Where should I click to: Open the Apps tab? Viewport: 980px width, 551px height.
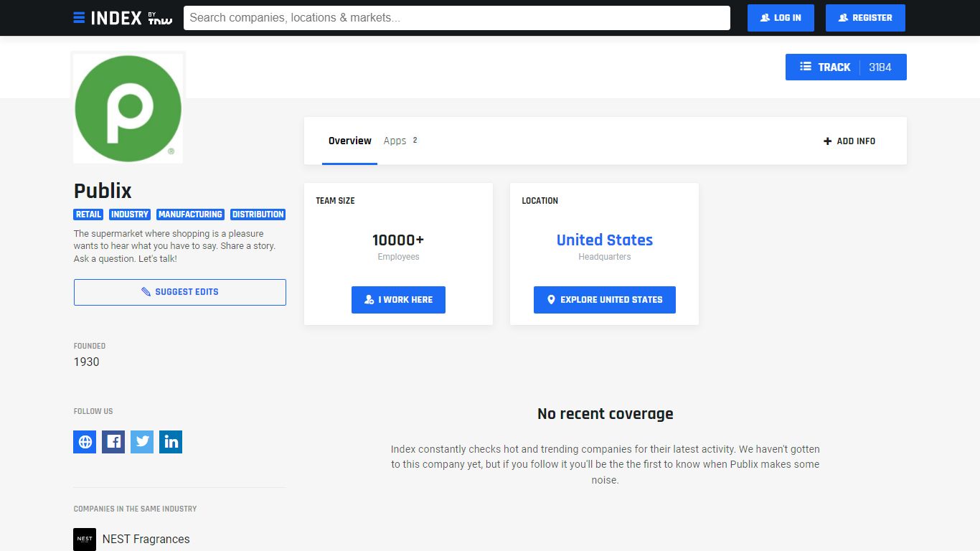coord(400,141)
